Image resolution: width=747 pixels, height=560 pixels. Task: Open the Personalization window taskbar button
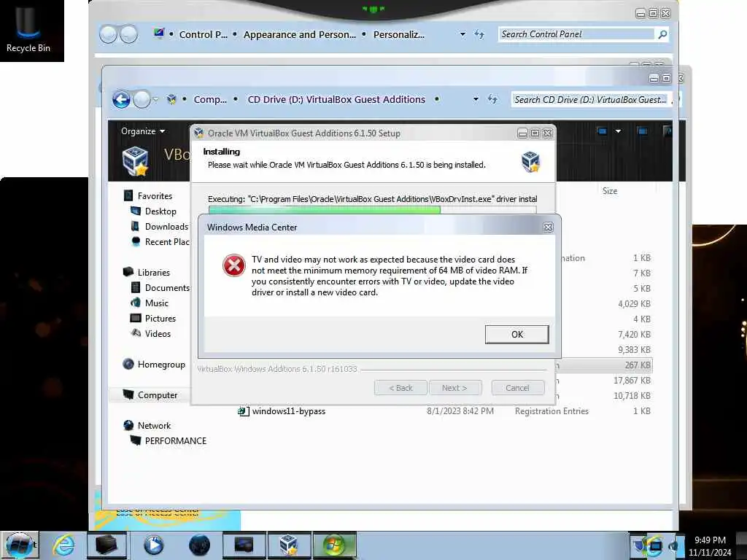(244, 545)
